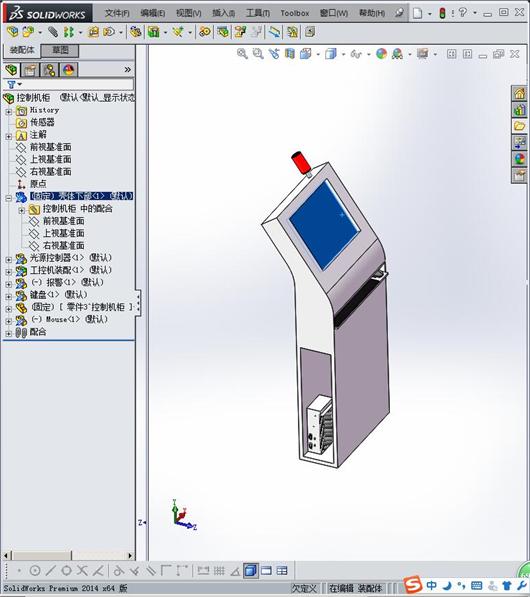Viewport: 530px width, 597px height.
Task: Toggle shaded-with-edges button in bottom toolbar
Action: [x=251, y=570]
